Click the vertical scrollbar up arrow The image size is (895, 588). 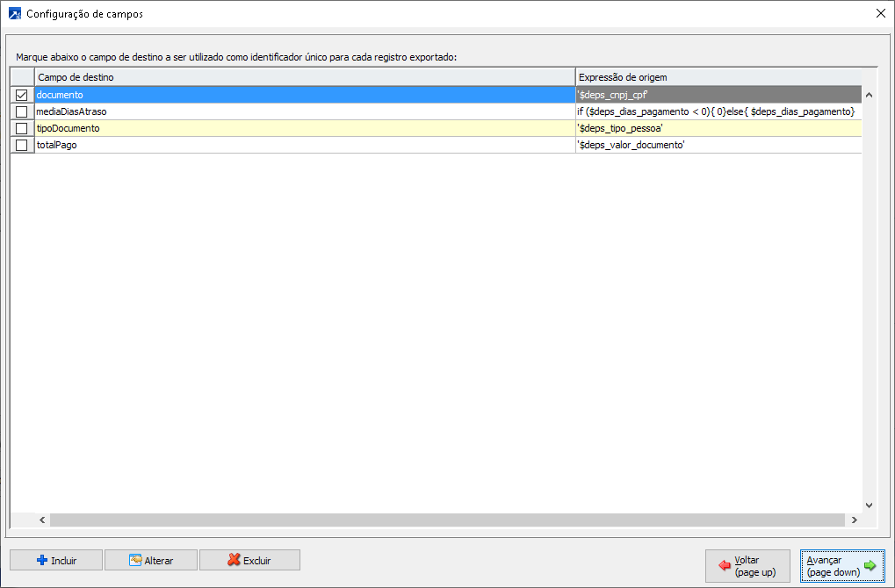click(869, 96)
